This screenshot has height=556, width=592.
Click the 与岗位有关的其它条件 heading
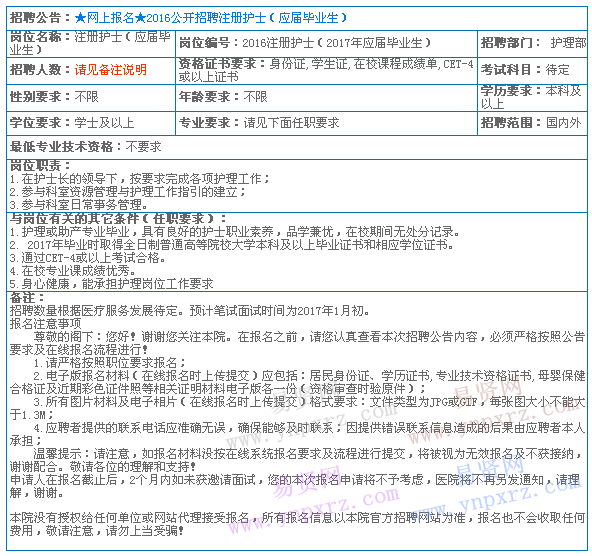pos(118,219)
